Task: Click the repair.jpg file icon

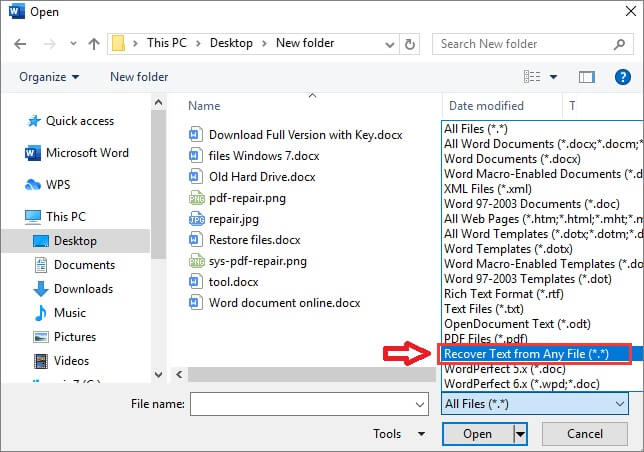Action: [x=197, y=219]
